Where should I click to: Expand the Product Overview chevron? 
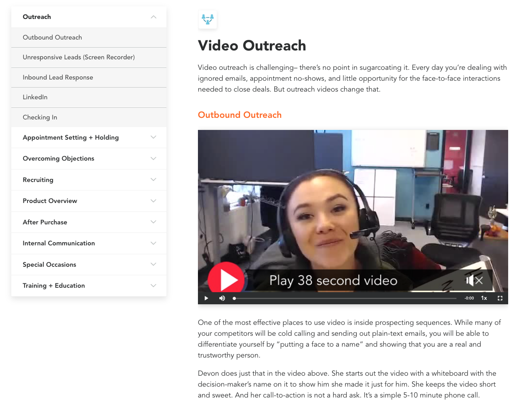point(154,201)
